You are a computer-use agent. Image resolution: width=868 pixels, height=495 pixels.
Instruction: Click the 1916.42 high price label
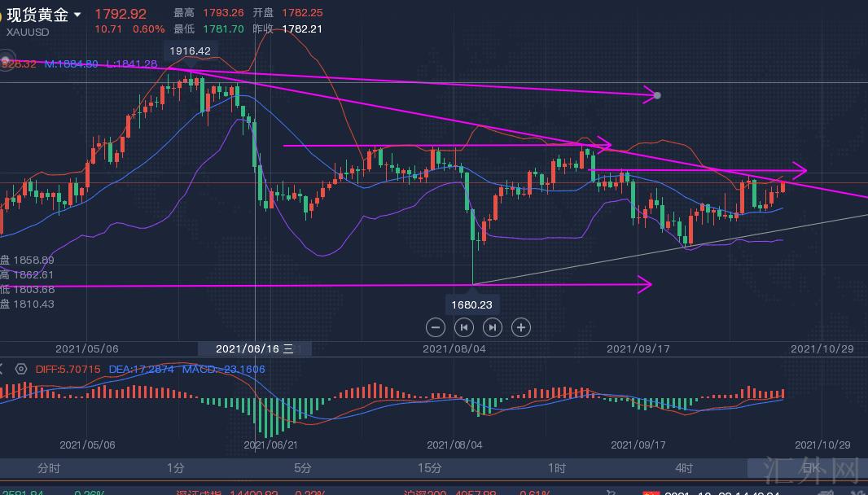190,50
